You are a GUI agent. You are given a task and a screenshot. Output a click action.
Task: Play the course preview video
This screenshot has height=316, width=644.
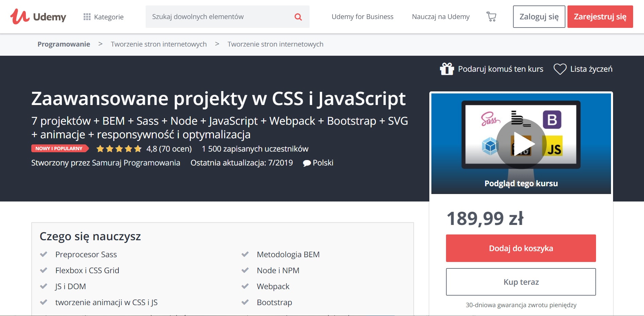521,143
